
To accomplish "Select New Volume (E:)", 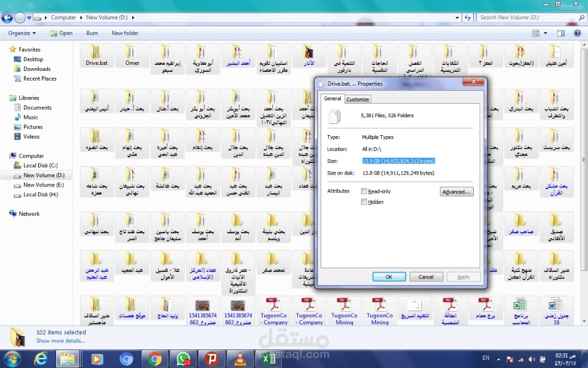I will click(x=44, y=185).
